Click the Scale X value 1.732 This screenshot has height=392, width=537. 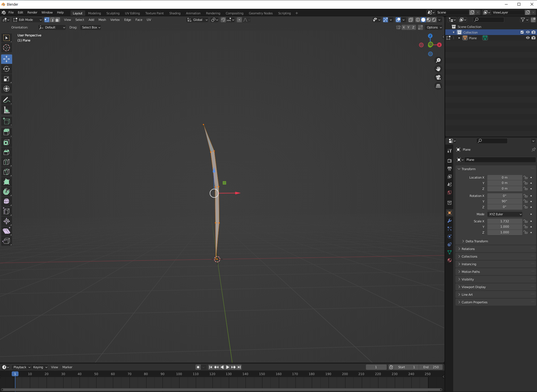coord(505,221)
